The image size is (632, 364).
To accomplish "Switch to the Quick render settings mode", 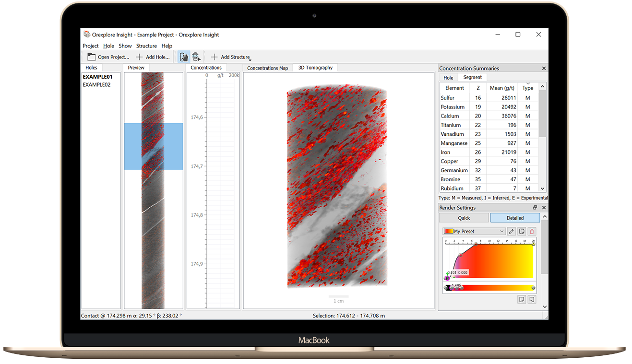I will point(464,217).
